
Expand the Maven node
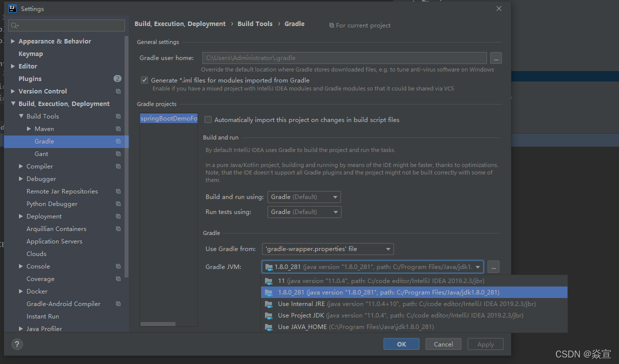tap(29, 129)
